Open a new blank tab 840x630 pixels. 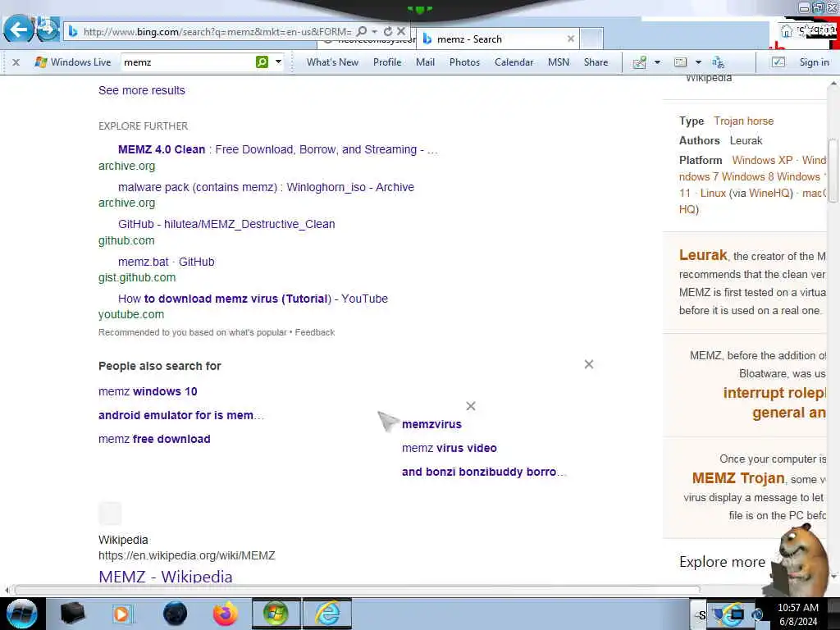tap(591, 39)
